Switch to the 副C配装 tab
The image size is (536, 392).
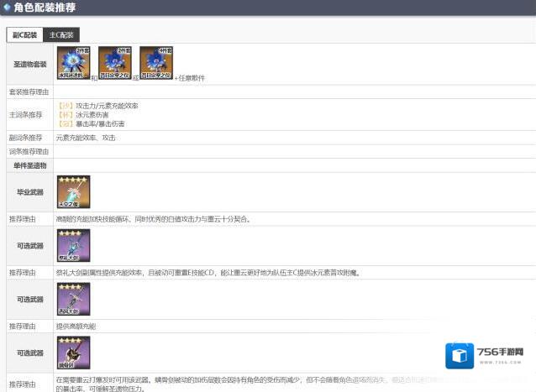[24, 35]
